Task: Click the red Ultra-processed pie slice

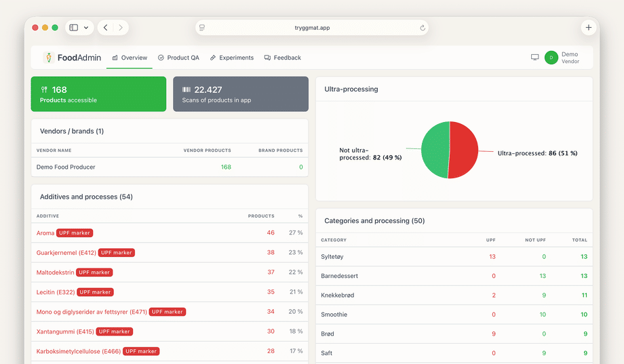Action: pyautogui.click(x=464, y=150)
